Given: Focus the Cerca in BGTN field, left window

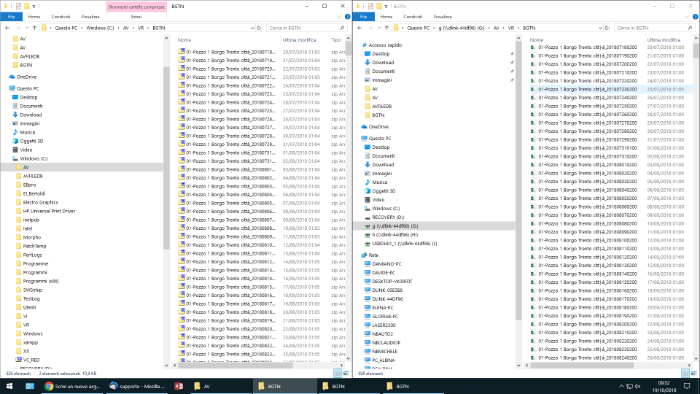Looking at the screenshot, I should (306, 28).
